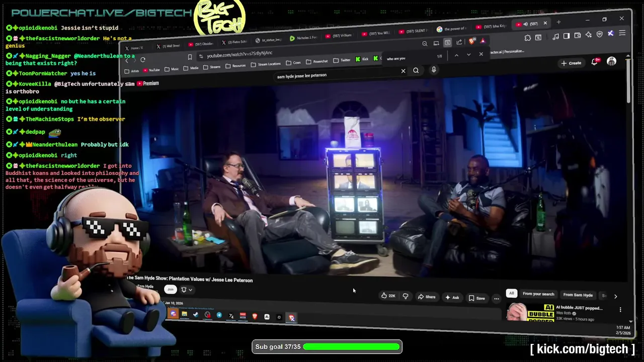Open the subscription bell notification dropdown

(x=186, y=290)
